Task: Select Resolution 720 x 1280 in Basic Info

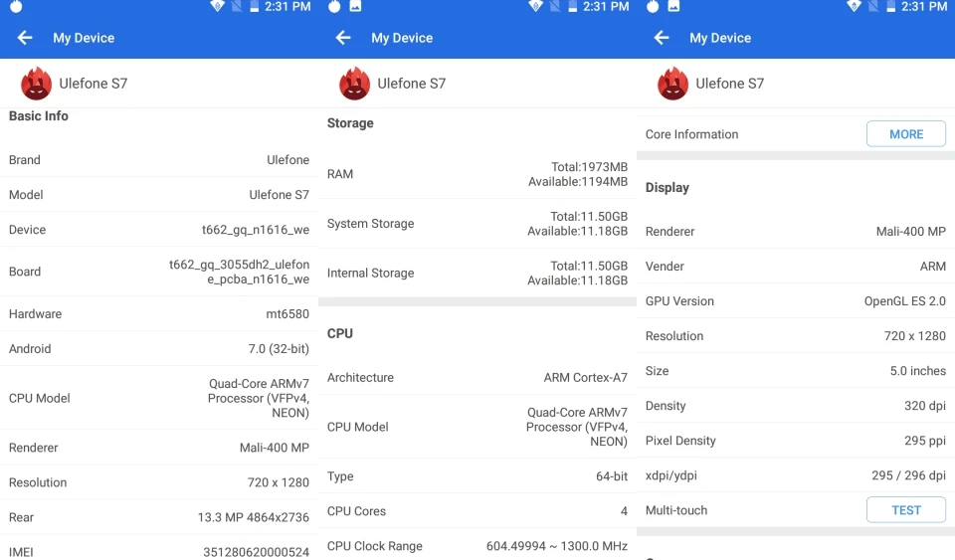Action: click(279, 482)
